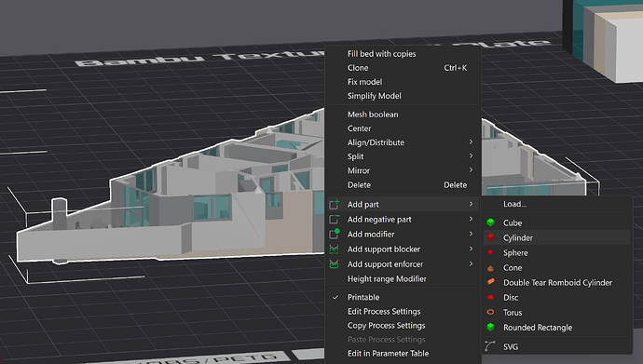Expand the Add support blocker arrow
The width and height of the screenshot is (643, 364).
click(x=471, y=249)
